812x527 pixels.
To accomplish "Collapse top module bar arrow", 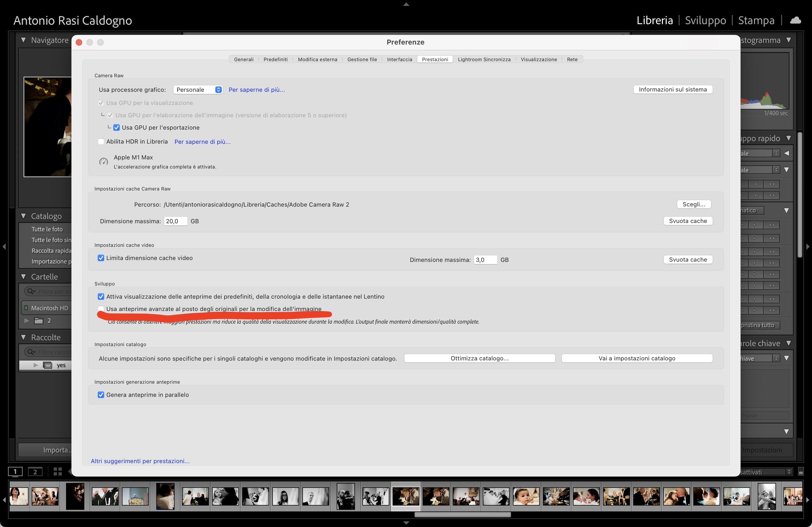I will point(406,5).
